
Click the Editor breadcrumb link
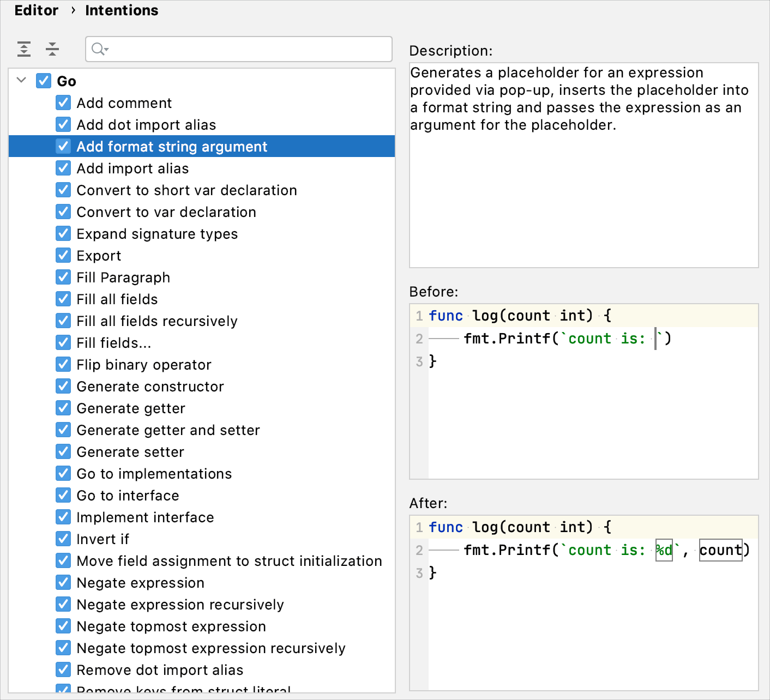click(x=36, y=10)
